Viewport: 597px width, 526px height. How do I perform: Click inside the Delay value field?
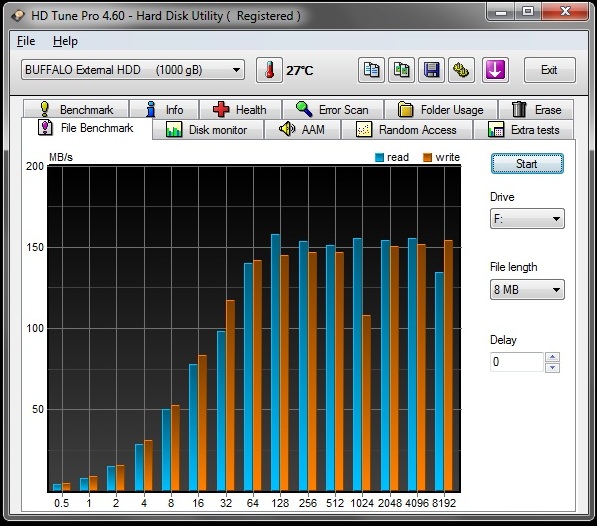517,362
